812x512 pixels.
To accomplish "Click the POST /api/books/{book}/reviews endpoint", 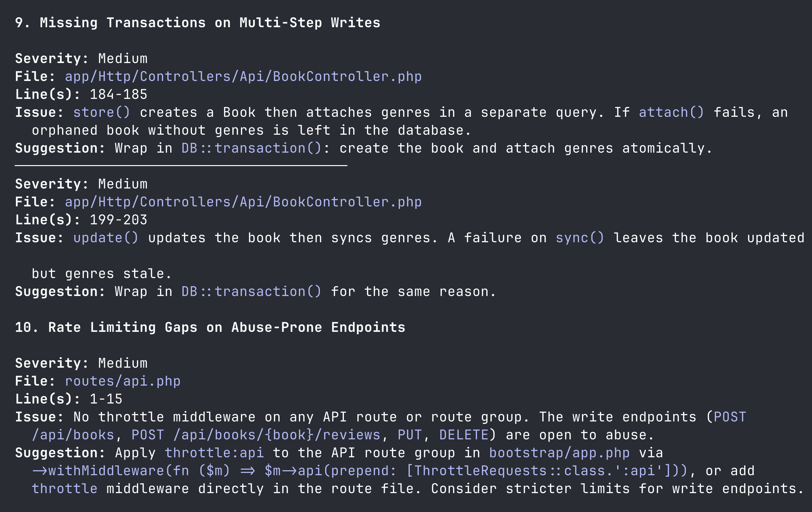I will pos(256,435).
